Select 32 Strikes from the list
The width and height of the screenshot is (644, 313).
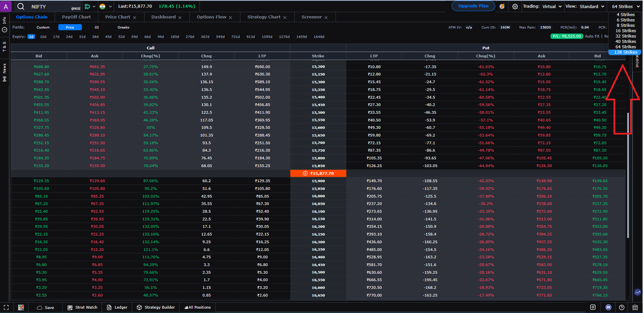(x=625, y=36)
